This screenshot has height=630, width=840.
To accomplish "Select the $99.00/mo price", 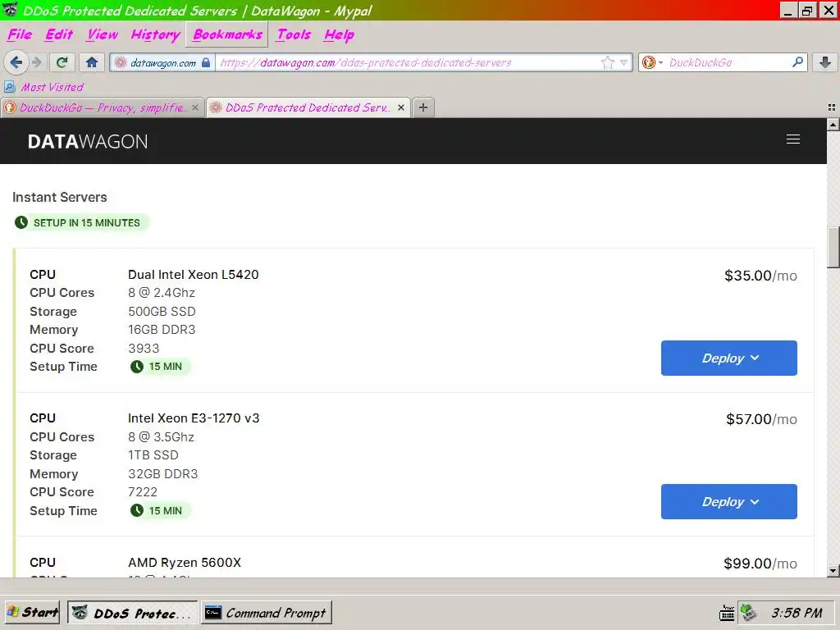I will click(760, 564).
